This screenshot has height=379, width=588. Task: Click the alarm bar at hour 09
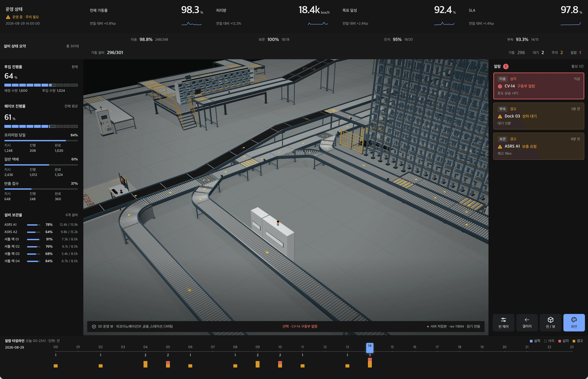coord(258,364)
